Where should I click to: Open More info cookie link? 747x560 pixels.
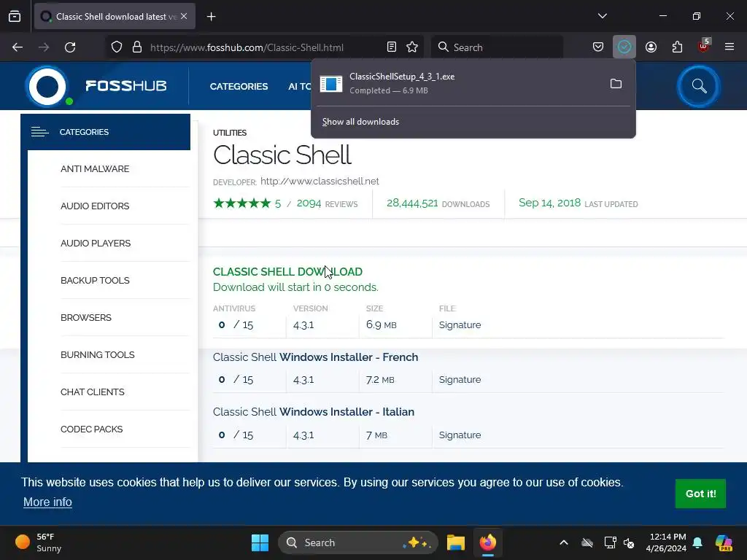[47, 502]
